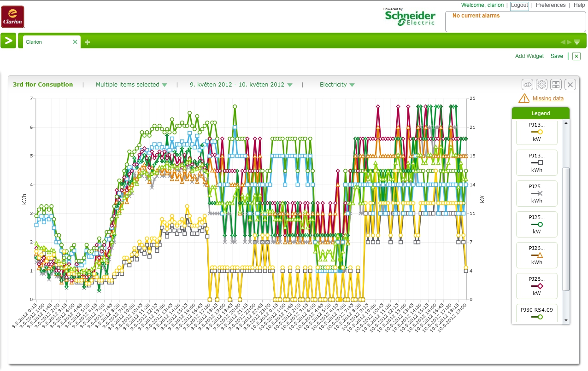Viewport: 588px width, 371px height.
Task: Select the Clarion dashboard tab
Action: [x=46, y=42]
